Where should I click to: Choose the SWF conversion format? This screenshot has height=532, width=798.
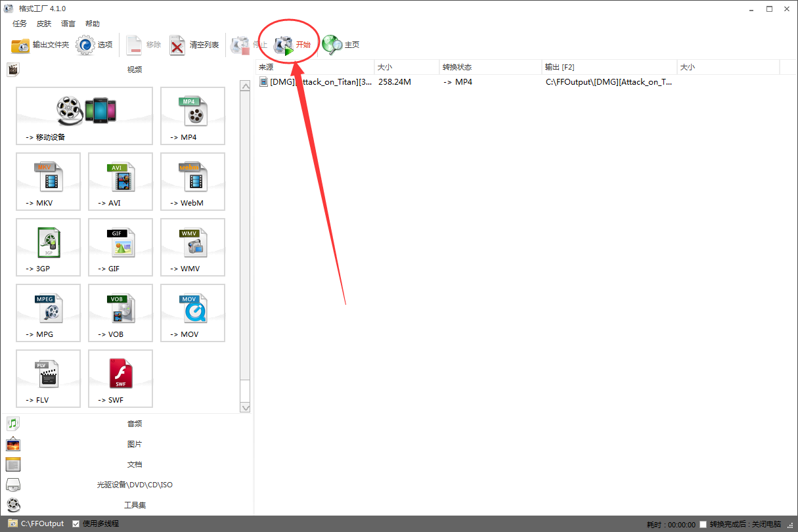[120, 379]
